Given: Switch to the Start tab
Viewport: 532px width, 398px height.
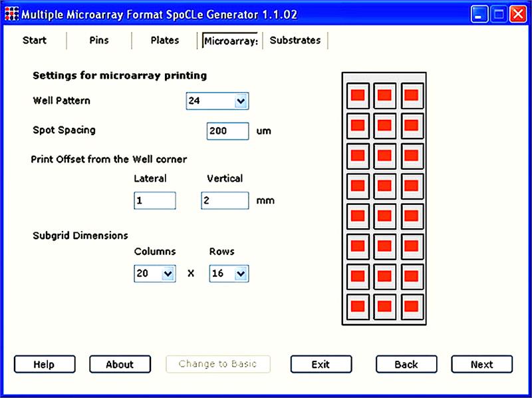Looking at the screenshot, I should pos(35,41).
